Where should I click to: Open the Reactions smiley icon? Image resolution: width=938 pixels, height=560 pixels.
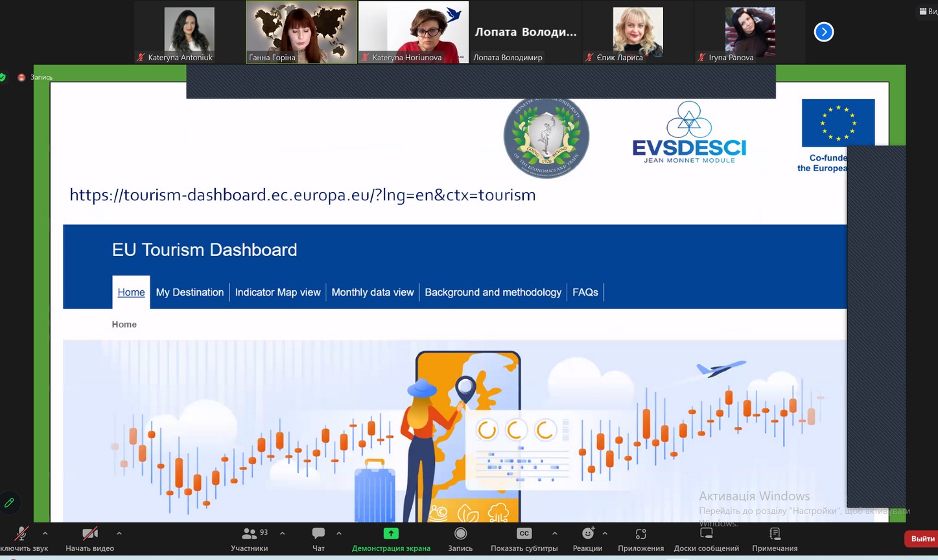click(587, 534)
